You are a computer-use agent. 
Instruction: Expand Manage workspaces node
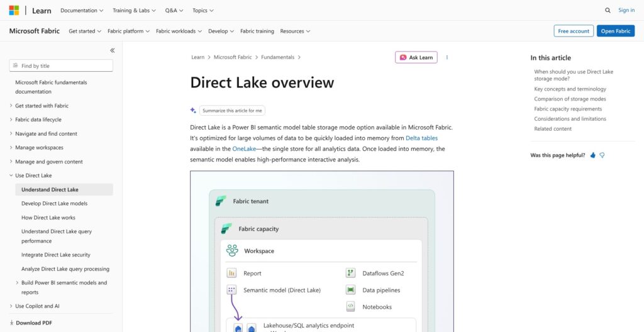tap(11, 148)
